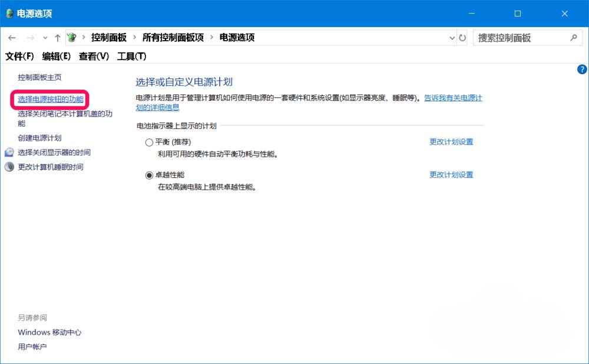Screen dimensions: 589x364
Task: Open 告诉我有关电源计划的详细信息 link
Action: coord(453,98)
